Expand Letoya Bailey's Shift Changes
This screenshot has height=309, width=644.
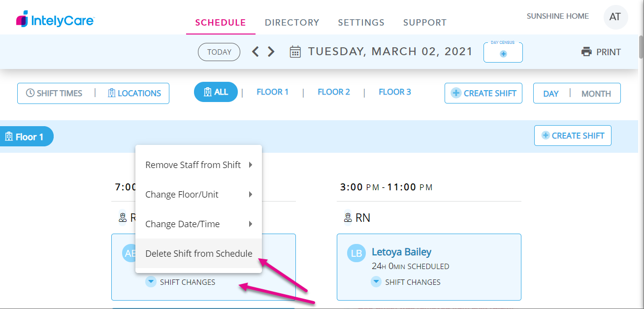(x=376, y=282)
